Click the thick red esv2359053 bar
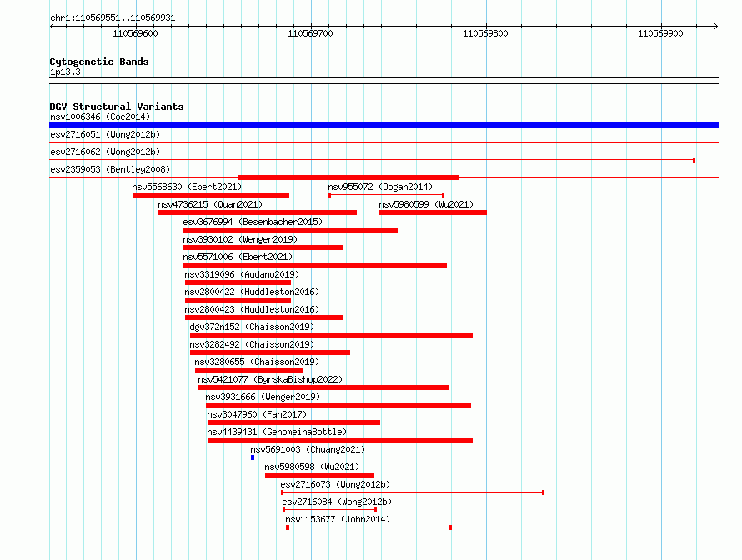The height and width of the screenshot is (560, 742). pyautogui.click(x=348, y=177)
